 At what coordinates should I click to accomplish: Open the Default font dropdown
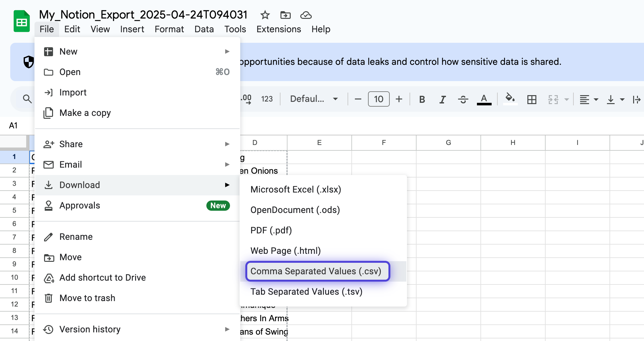pos(314,99)
